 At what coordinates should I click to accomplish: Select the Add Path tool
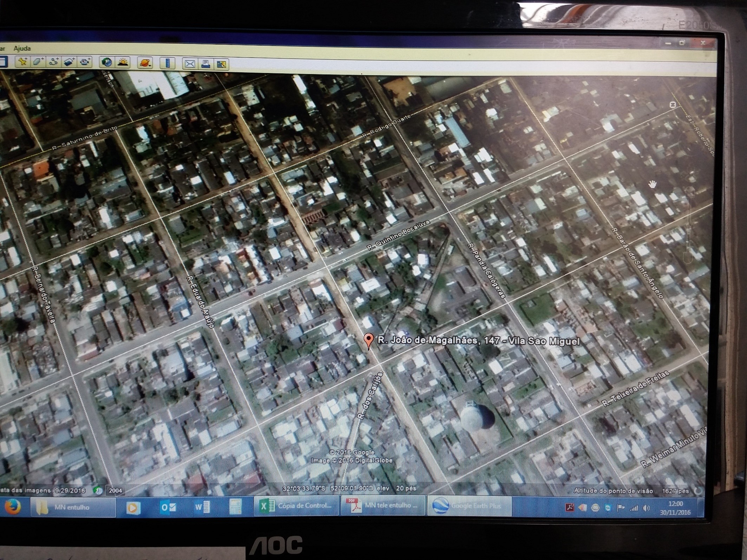pos(53,62)
